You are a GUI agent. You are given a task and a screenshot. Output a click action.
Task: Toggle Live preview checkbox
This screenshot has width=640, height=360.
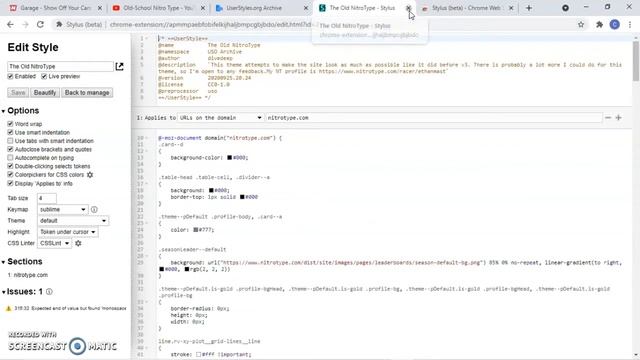(44, 77)
